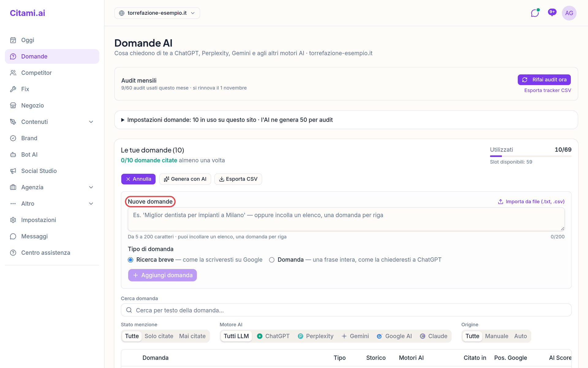Click the Annulla button
The width and height of the screenshot is (588, 368).
(138, 179)
